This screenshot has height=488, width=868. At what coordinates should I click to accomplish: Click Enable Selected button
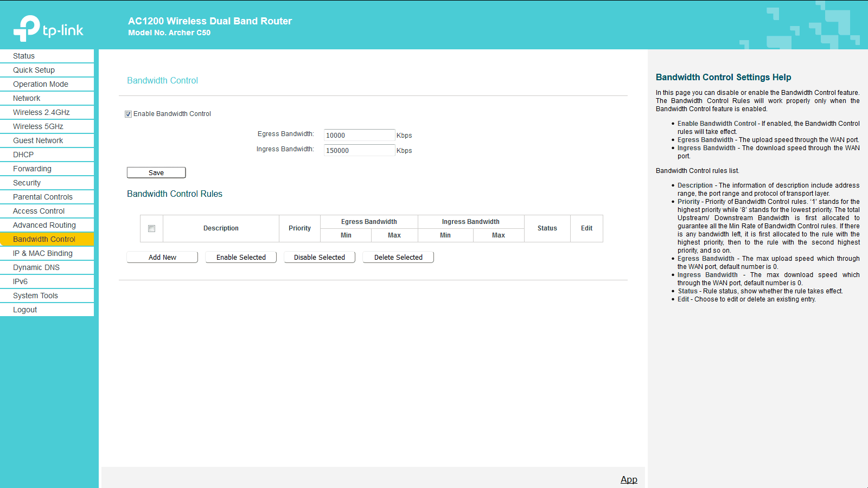pyautogui.click(x=241, y=257)
